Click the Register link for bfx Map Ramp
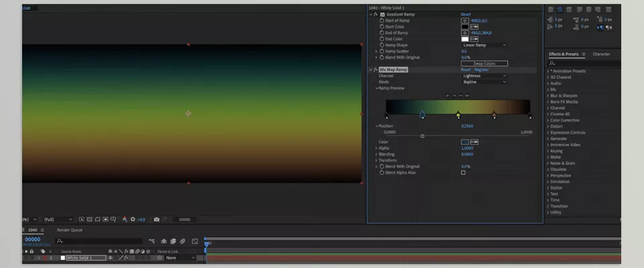The image size is (644, 268). pyautogui.click(x=482, y=70)
